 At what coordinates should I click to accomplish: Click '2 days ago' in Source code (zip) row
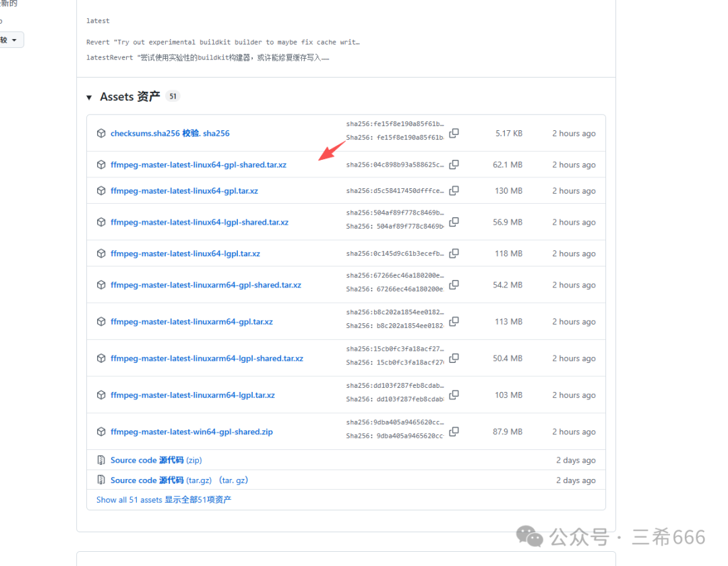(576, 460)
